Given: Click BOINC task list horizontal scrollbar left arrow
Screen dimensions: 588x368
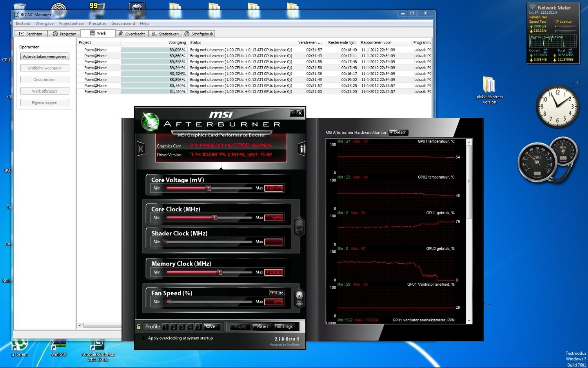Looking at the screenshot, I should tap(80, 325).
